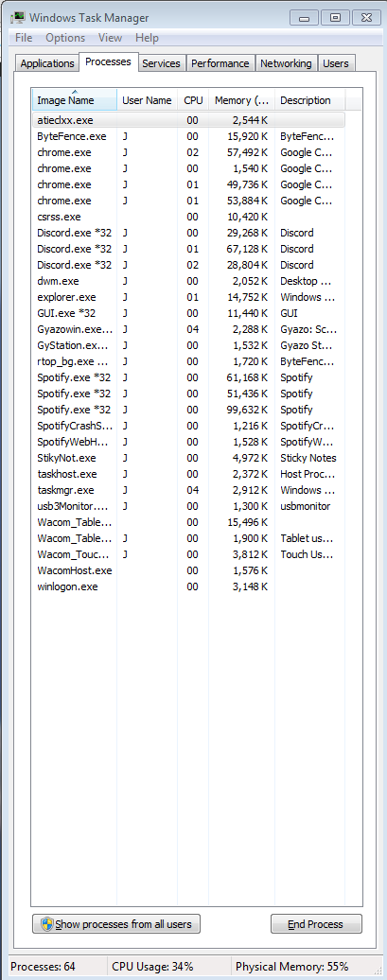Maximize the Task Manager window
387x980 pixels.
[335, 17]
